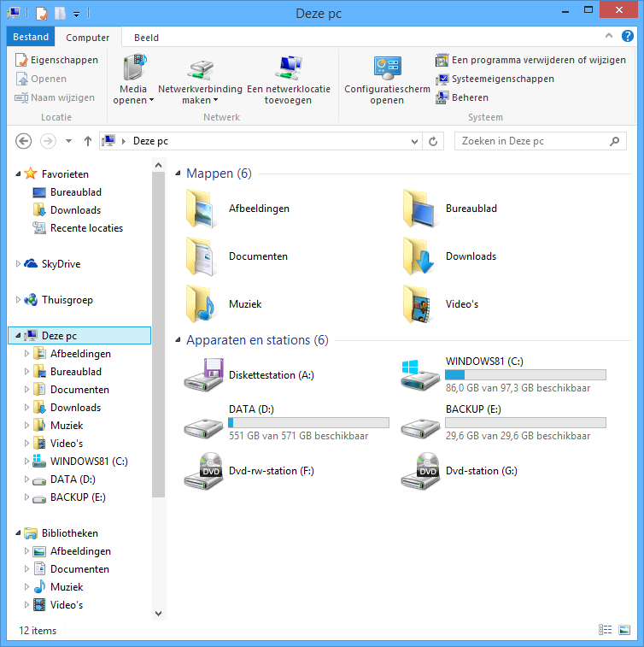Switch to the Beeld ribbon tab

tap(146, 38)
